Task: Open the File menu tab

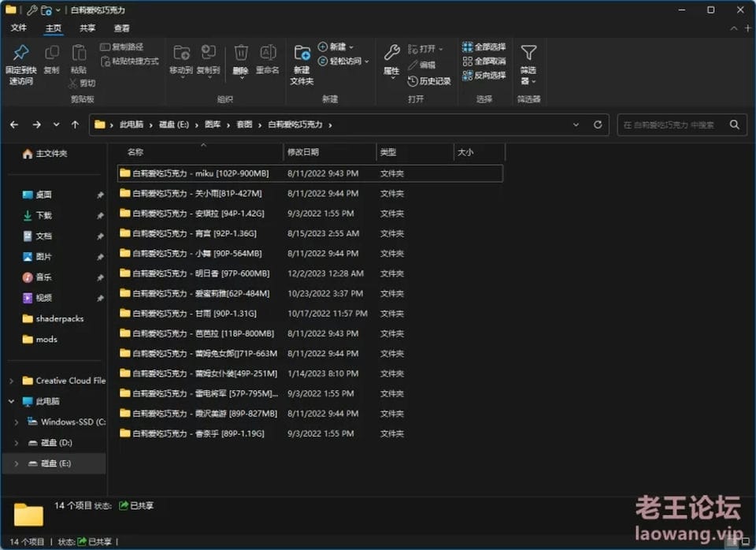Action: [18, 28]
